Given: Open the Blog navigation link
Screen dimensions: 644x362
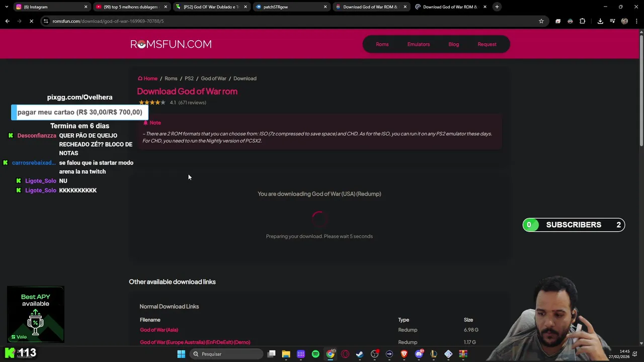Looking at the screenshot, I should tap(454, 44).
